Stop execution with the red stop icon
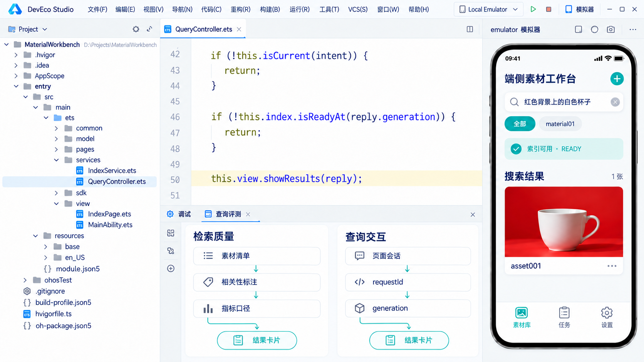644x362 pixels. click(548, 9)
